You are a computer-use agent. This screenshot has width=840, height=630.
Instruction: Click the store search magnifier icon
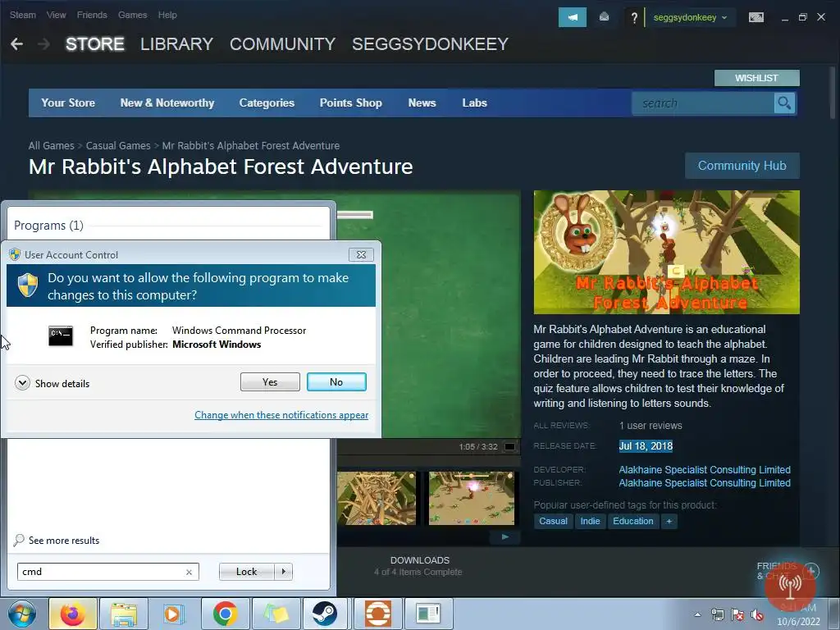[784, 103]
